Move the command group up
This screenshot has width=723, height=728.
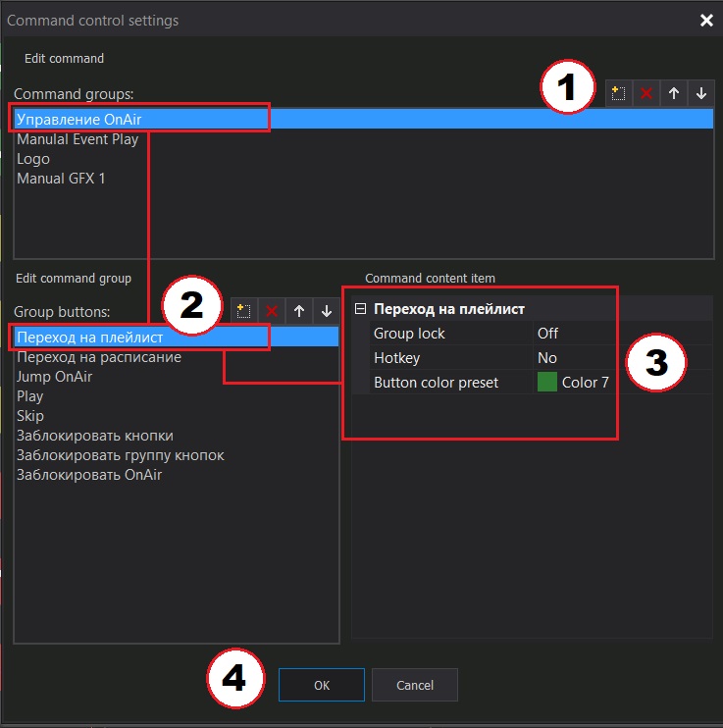(674, 93)
